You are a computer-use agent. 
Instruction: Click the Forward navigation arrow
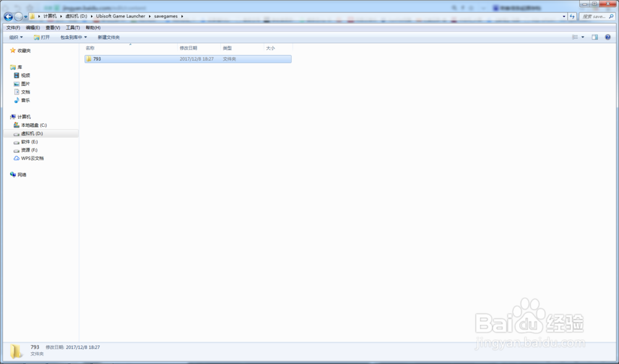click(x=19, y=17)
